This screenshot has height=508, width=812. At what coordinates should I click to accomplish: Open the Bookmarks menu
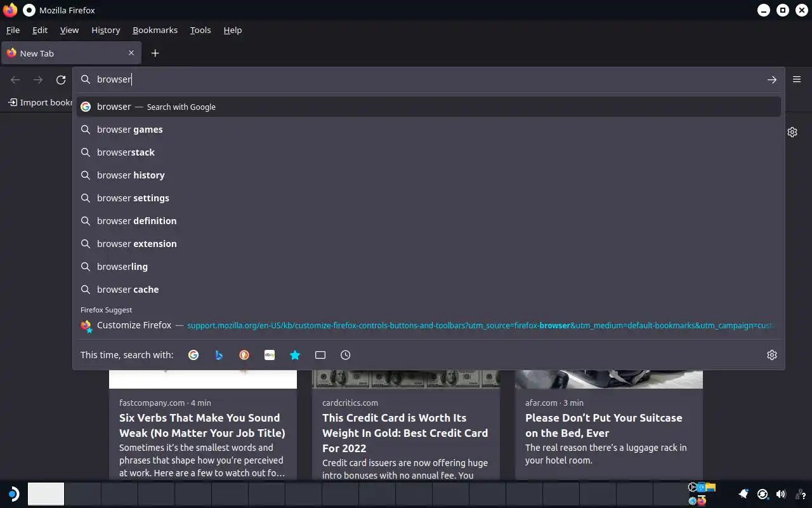point(155,30)
